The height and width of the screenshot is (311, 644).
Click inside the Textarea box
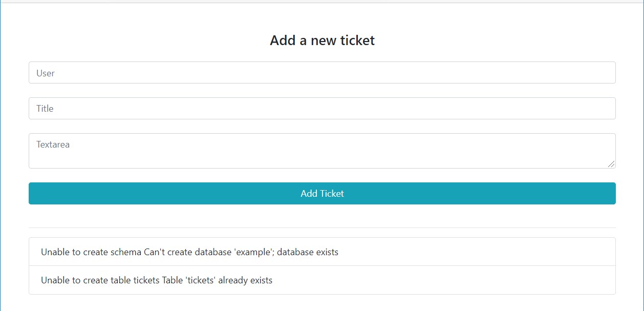[322, 154]
